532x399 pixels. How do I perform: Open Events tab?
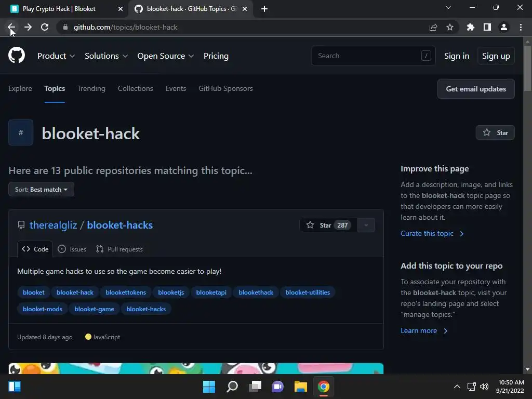point(176,88)
